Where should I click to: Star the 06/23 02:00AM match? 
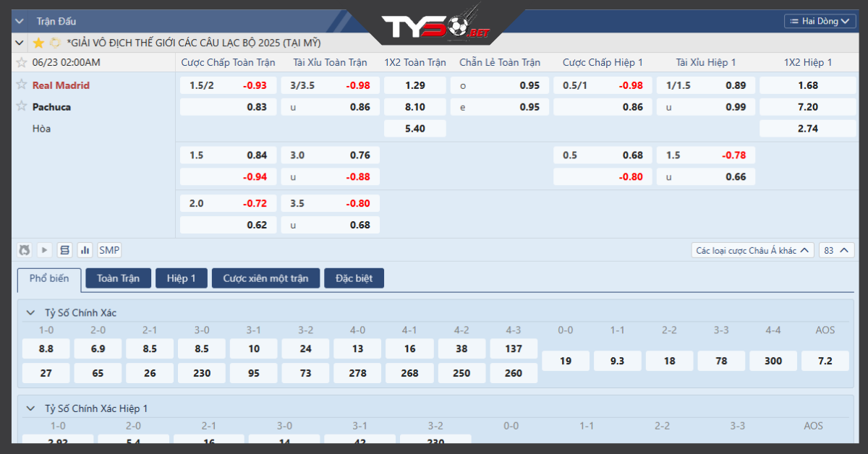coord(22,62)
